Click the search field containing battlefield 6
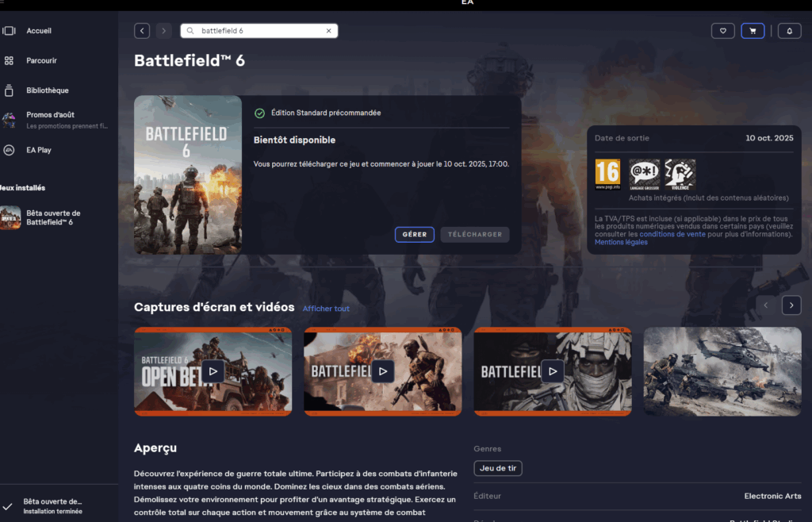The width and height of the screenshot is (812, 522). [x=258, y=31]
